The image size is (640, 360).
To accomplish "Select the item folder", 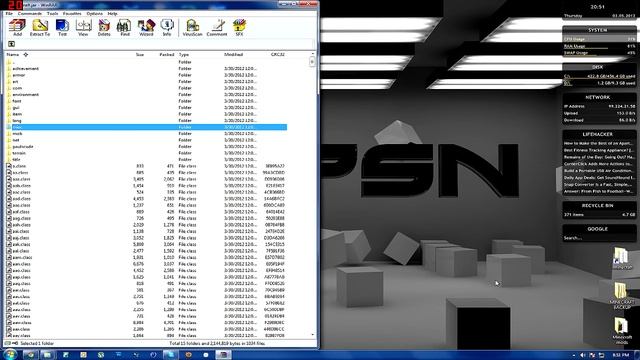I will (146, 114).
